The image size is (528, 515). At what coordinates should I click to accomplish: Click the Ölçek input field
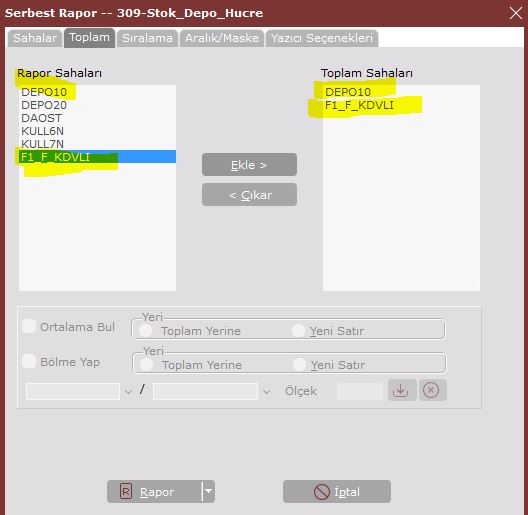(x=360, y=391)
